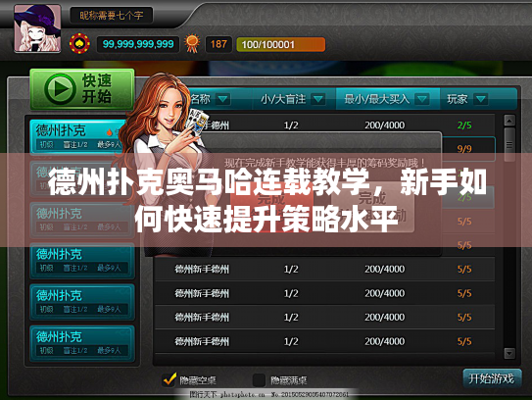Click the scrollbar up arrow

[x=509, y=121]
